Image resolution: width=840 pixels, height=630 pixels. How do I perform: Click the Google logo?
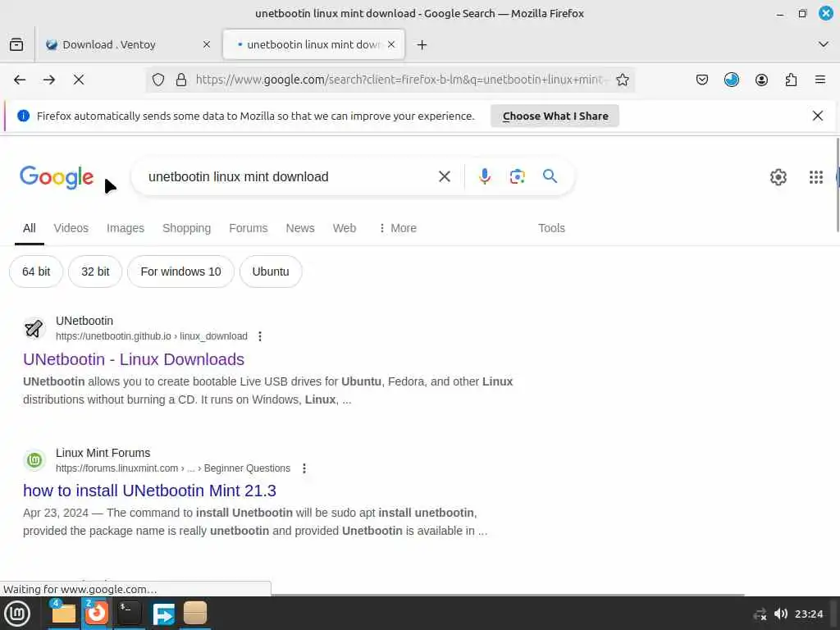tap(57, 177)
